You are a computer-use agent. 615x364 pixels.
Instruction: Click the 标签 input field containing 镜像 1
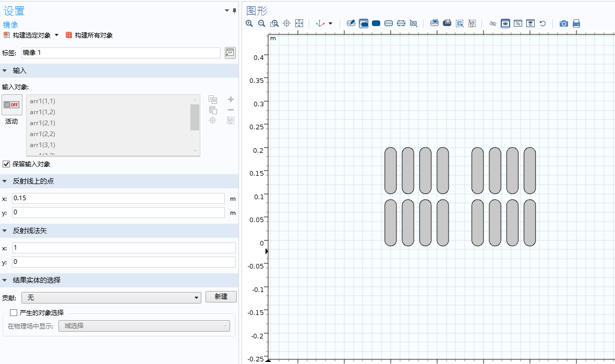pos(121,53)
